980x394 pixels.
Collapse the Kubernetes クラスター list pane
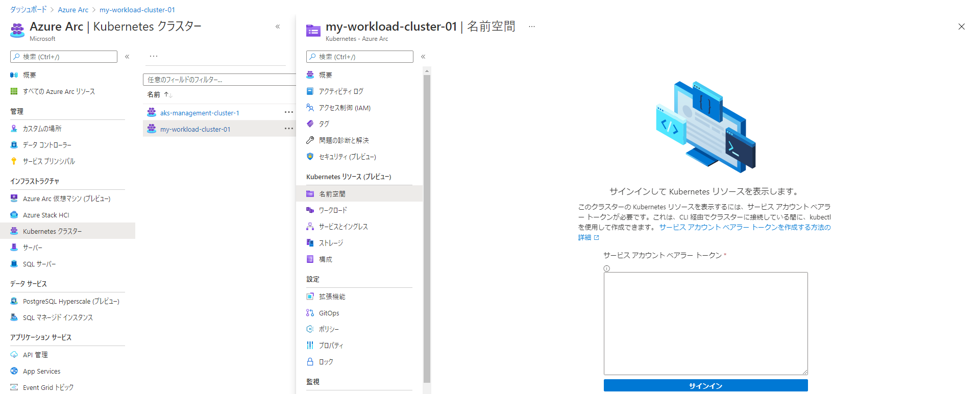(278, 27)
